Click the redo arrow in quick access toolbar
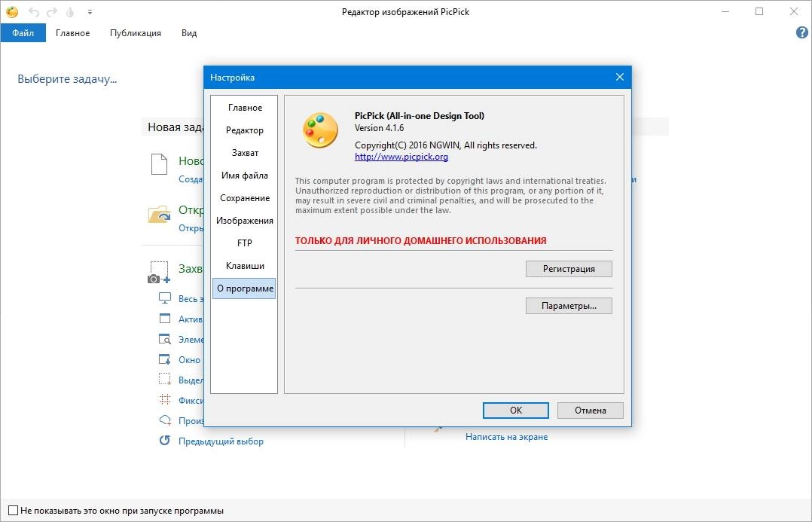The width and height of the screenshot is (812, 522). 52,11
